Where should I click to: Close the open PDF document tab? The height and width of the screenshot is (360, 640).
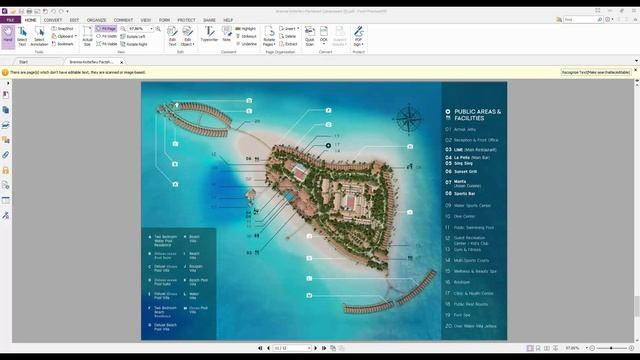point(121,62)
